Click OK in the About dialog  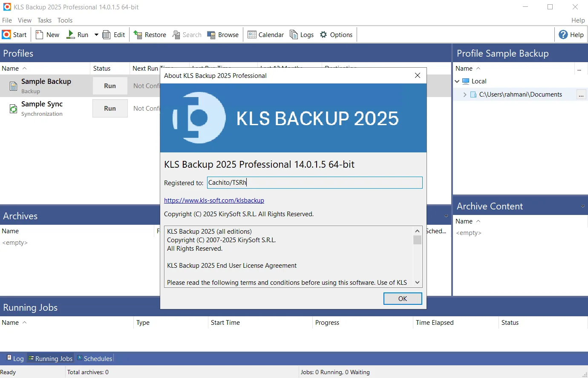(x=403, y=298)
